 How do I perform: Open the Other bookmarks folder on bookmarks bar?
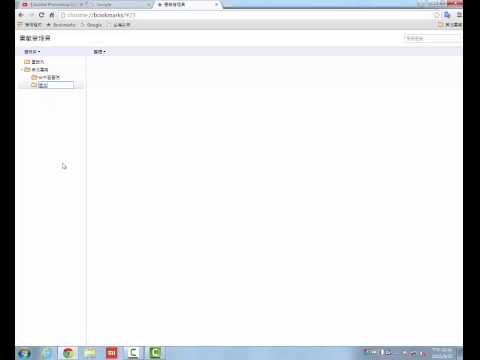point(450,25)
